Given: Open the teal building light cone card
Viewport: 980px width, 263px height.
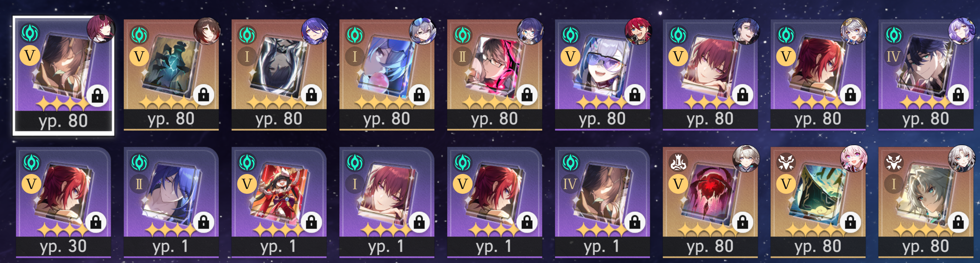Looking at the screenshot, I should [818, 202].
